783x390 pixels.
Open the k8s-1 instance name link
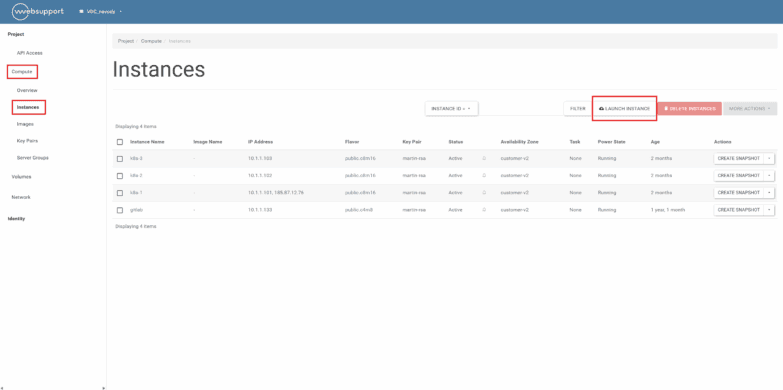point(136,193)
